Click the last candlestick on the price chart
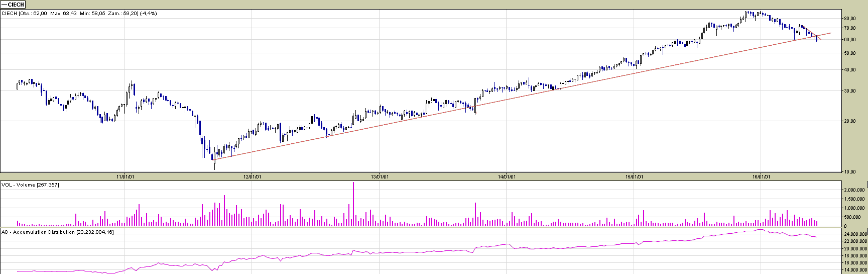 tap(817, 38)
